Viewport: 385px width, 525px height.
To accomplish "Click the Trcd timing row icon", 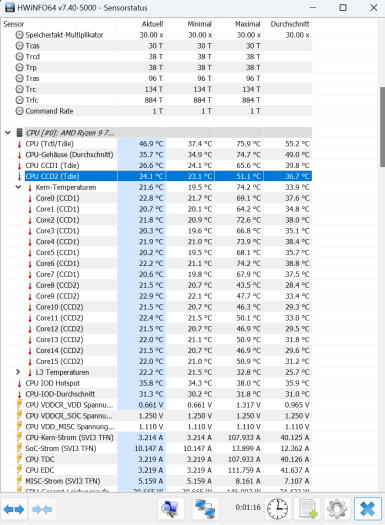I will click(x=19, y=57).
